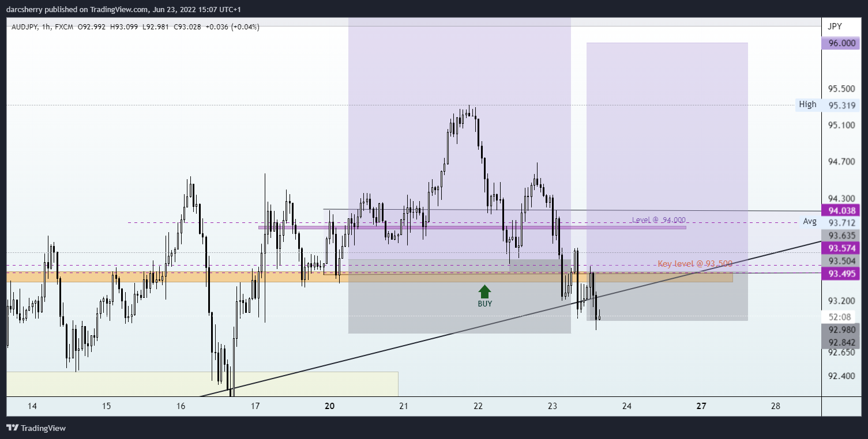868x439 pixels.
Task: Click the 92.980 price label
Action: [x=841, y=330]
